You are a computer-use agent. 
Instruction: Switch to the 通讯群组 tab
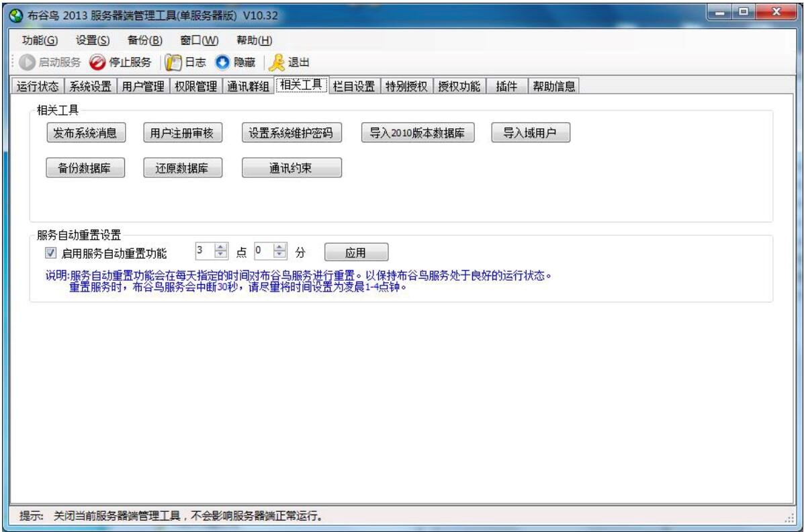click(x=248, y=86)
